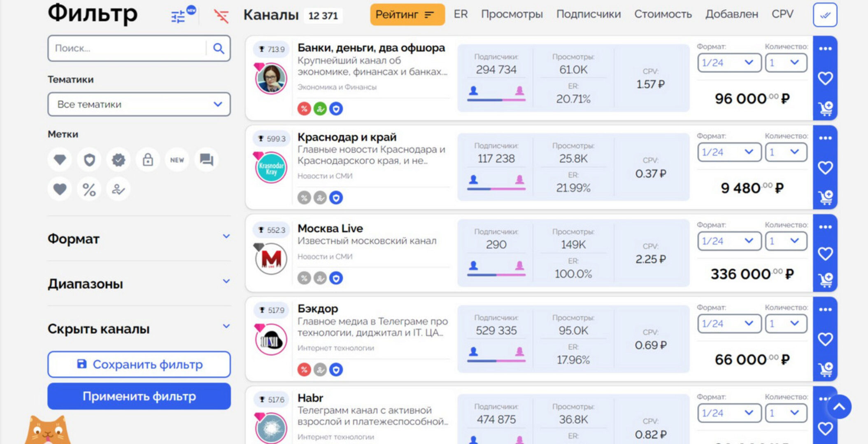Click the chat bubble tag icon in Метки
868x444 pixels.
point(206,160)
